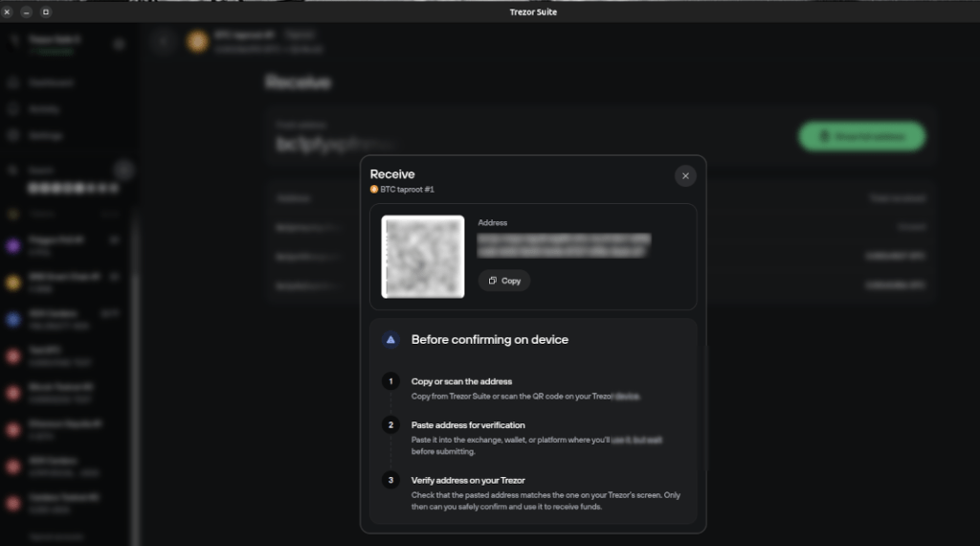This screenshot has height=546, width=980.
Task: Click the QR code image
Action: click(422, 257)
